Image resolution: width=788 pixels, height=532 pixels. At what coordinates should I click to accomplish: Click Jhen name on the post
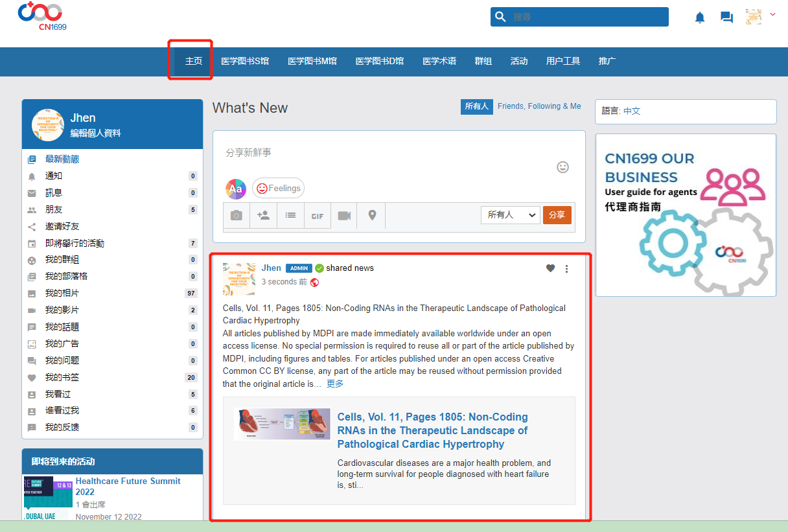click(x=272, y=268)
